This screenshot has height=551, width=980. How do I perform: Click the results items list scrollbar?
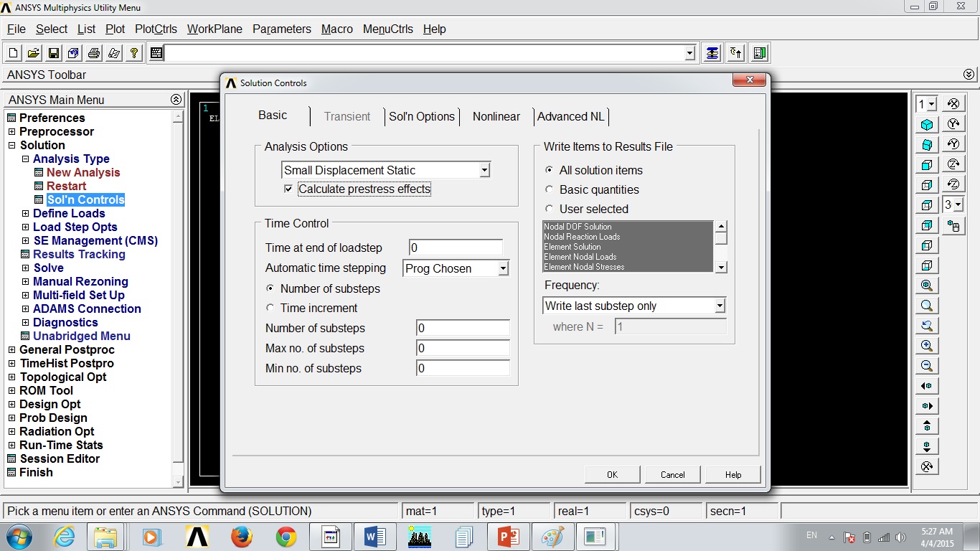(721, 247)
